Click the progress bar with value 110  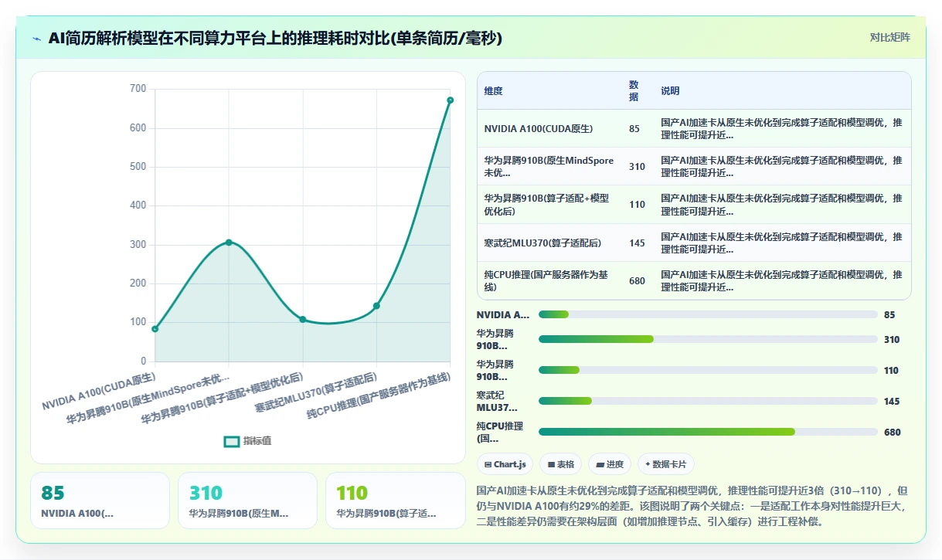tap(708, 370)
